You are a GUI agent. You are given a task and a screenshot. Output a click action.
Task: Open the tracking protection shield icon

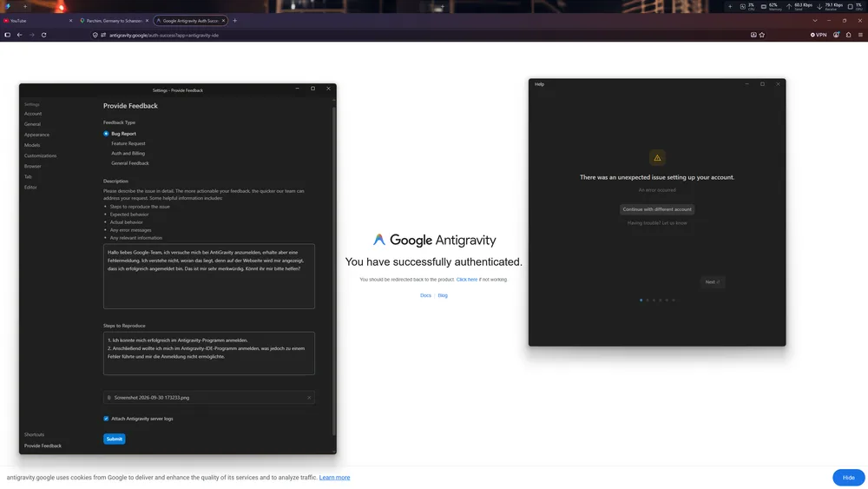point(95,35)
